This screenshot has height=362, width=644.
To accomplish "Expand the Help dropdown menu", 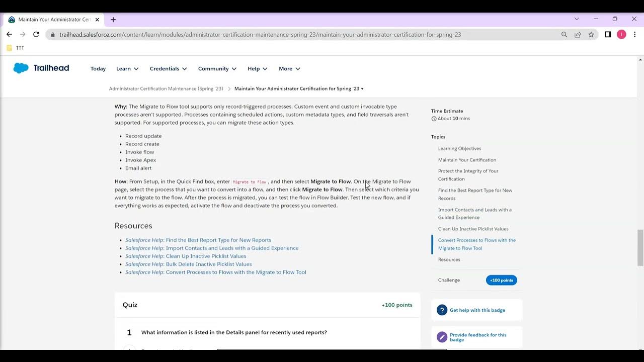I will [x=258, y=69].
